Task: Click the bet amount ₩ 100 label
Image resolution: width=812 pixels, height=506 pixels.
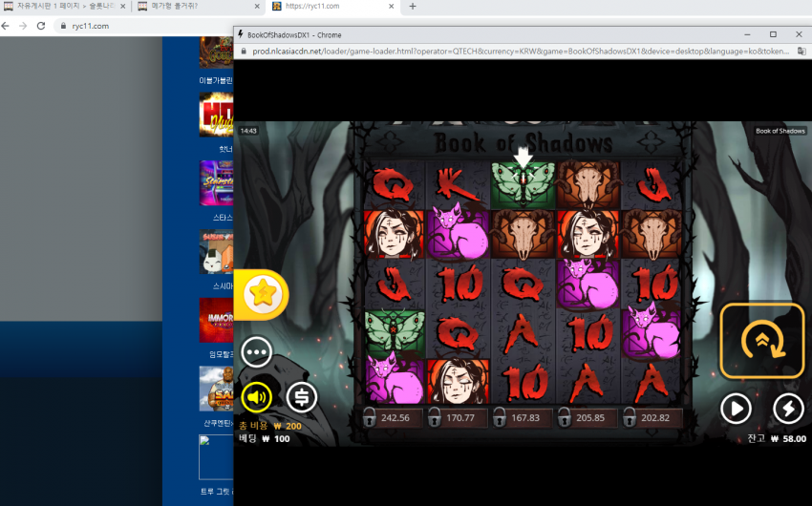Action: pos(265,439)
